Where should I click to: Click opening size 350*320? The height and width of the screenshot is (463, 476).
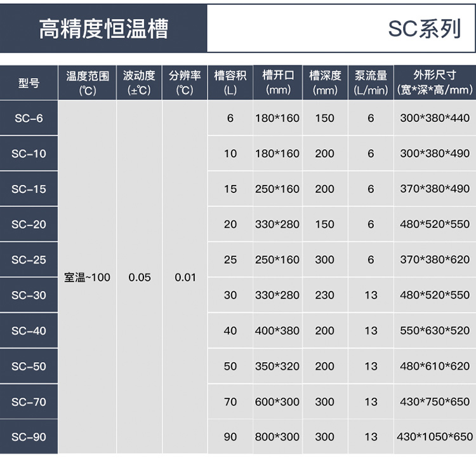point(277,366)
